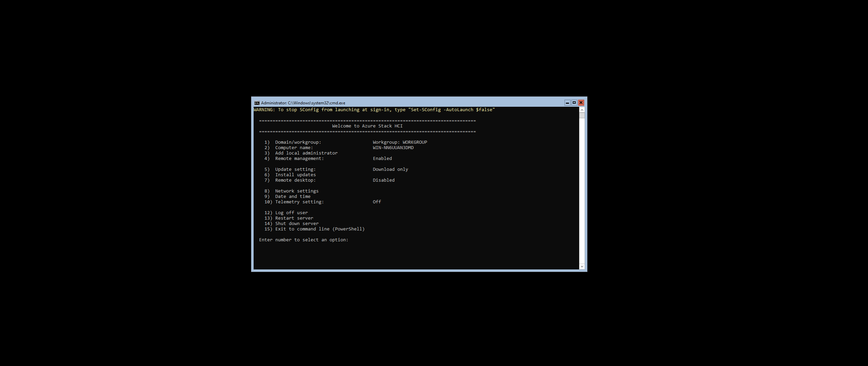Click the Enter number to select prompt
This screenshot has width=868, height=366.
click(x=303, y=240)
